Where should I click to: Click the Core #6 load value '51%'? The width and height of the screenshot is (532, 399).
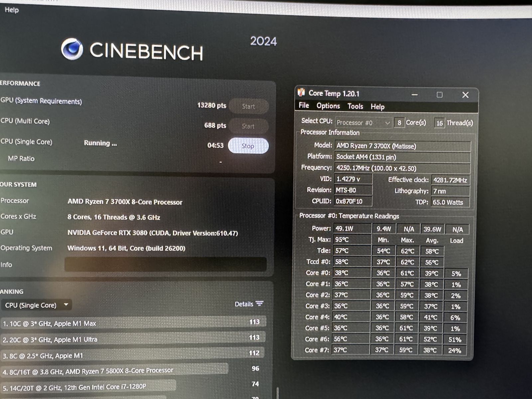(x=455, y=339)
